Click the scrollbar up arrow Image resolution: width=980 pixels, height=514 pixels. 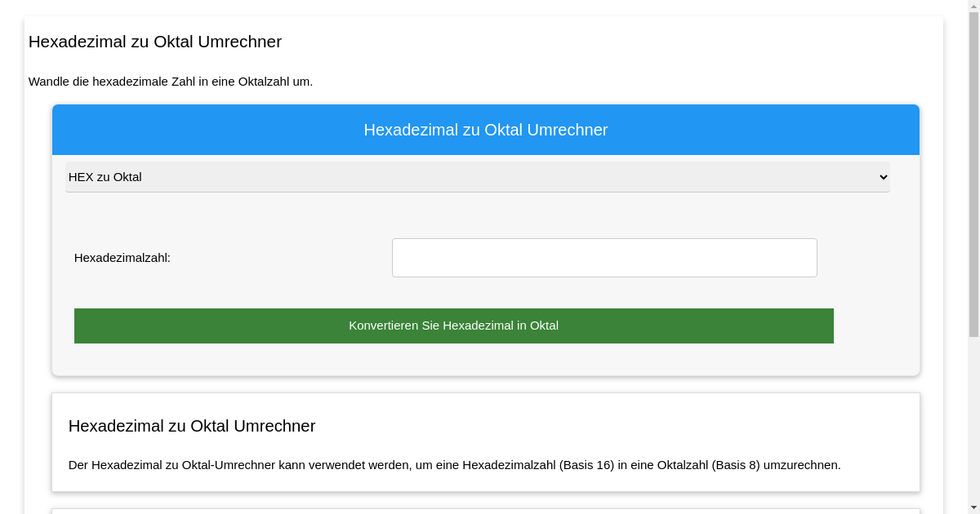tap(973, 6)
